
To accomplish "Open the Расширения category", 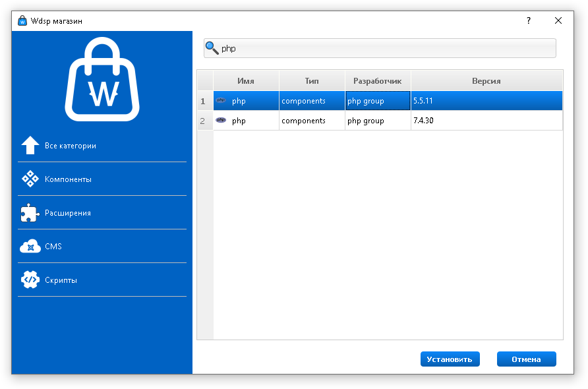I will point(102,213).
